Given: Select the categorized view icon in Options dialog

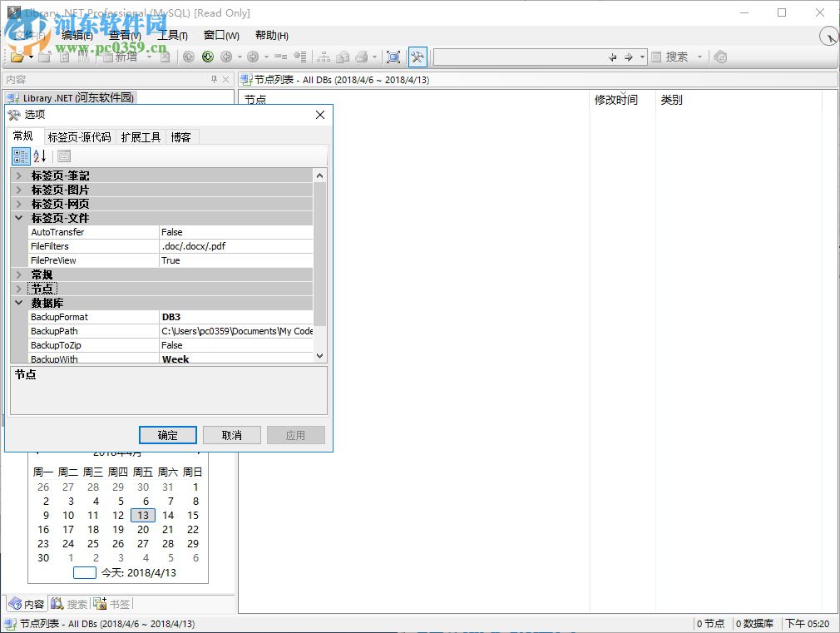Looking at the screenshot, I should [19, 156].
